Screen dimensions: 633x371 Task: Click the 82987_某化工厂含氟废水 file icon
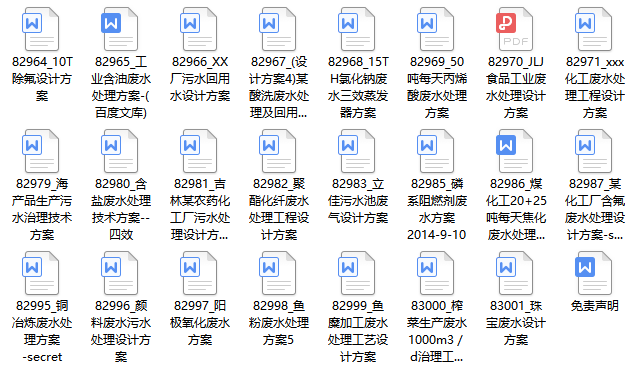tap(594, 151)
